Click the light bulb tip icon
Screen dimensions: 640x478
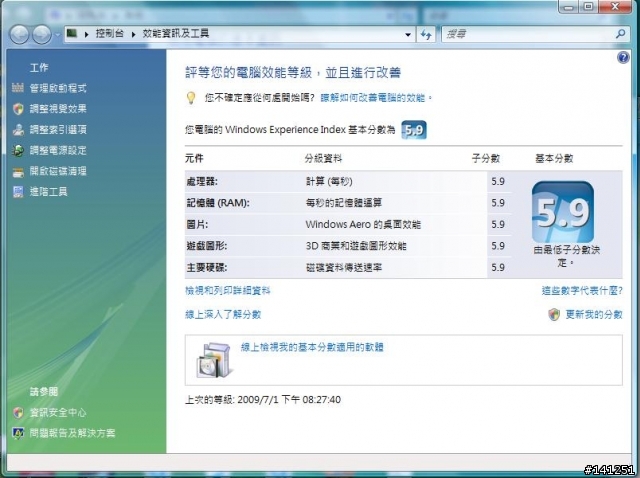191,98
